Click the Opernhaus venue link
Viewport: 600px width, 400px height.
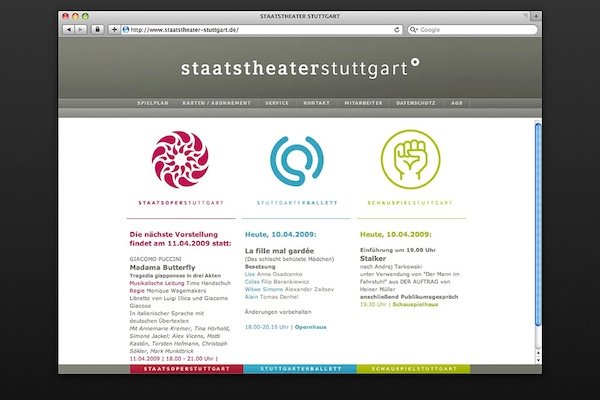coord(310,327)
